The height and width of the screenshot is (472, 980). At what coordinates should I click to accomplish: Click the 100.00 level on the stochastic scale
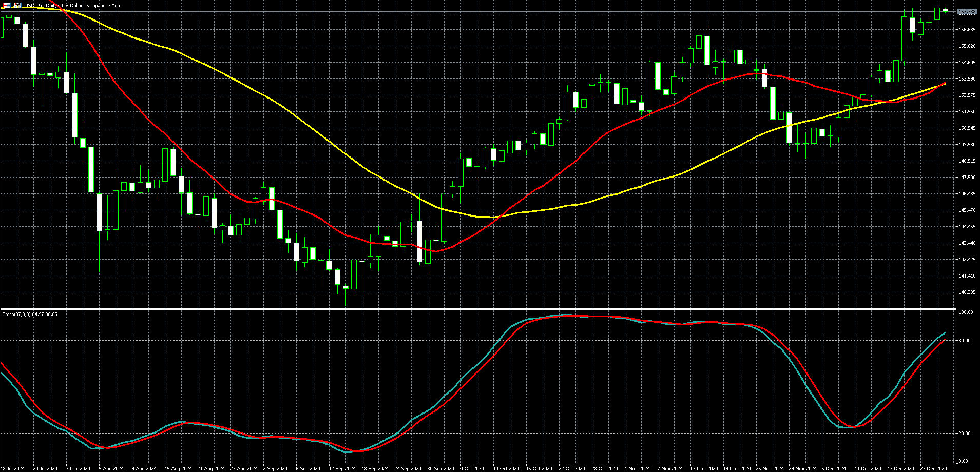966,312
